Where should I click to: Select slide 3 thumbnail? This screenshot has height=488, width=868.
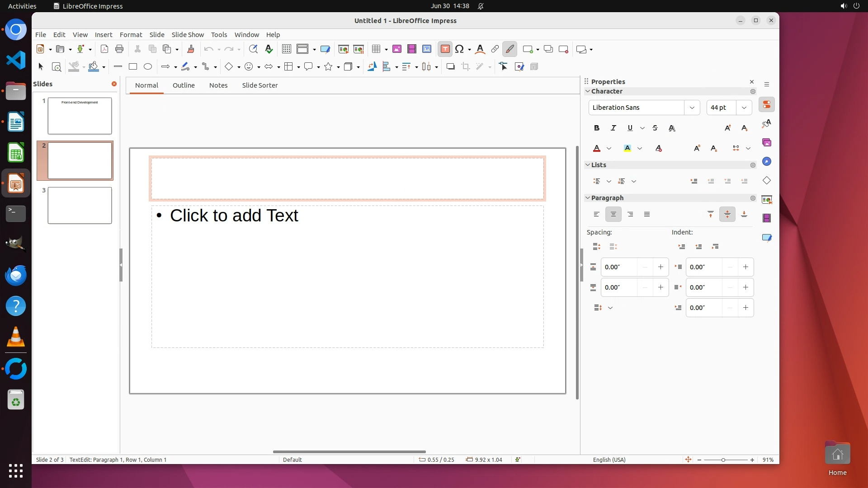(80, 206)
